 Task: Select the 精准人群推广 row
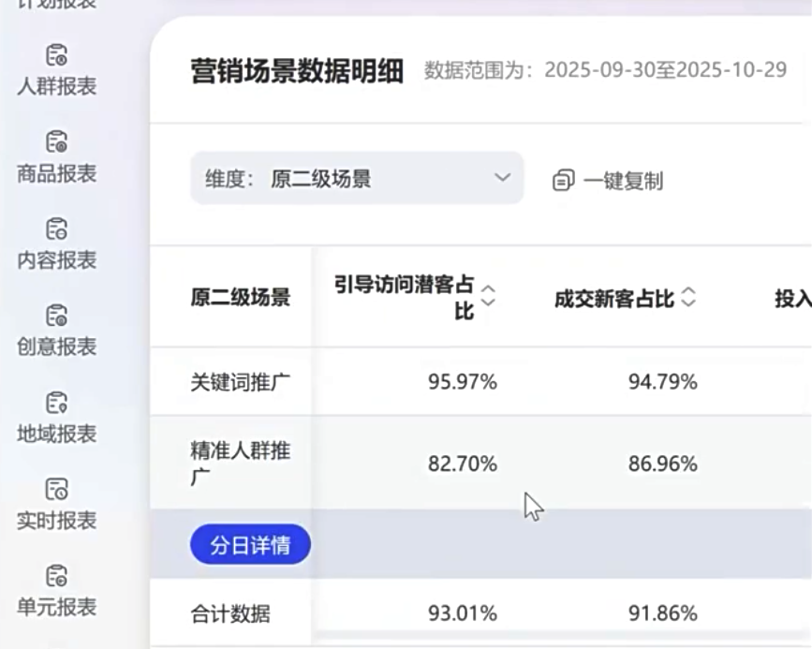tap(240, 464)
